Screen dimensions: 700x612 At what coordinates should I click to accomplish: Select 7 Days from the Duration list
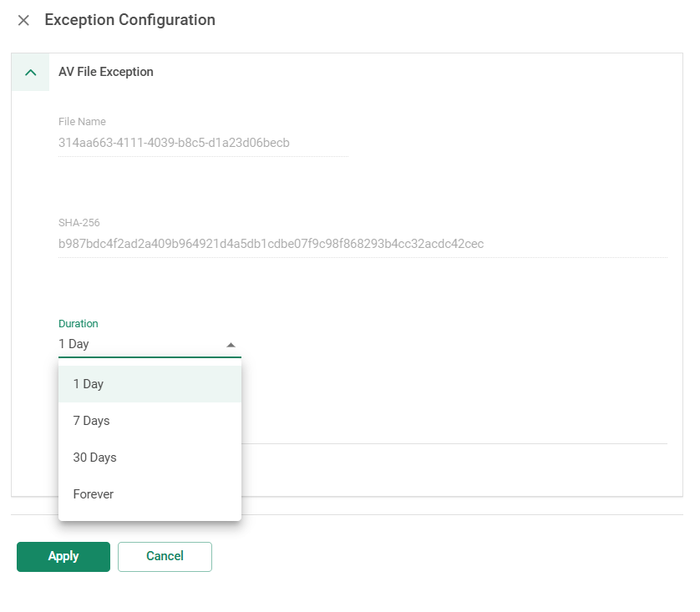pyautogui.click(x=150, y=421)
